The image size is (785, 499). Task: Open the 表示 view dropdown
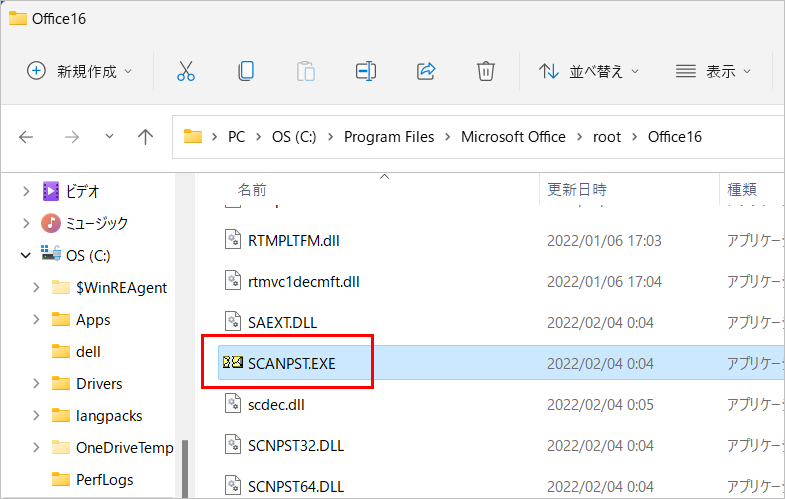coord(713,71)
